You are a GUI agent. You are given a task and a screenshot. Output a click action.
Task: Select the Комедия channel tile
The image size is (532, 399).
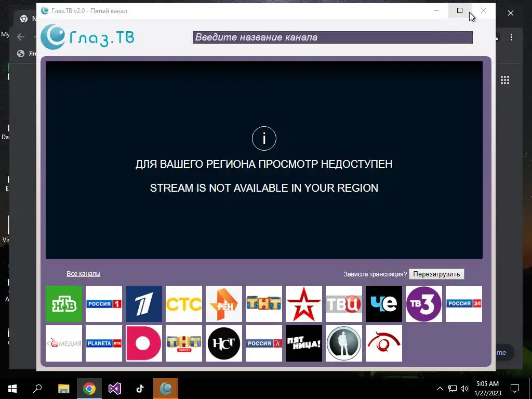click(x=64, y=343)
